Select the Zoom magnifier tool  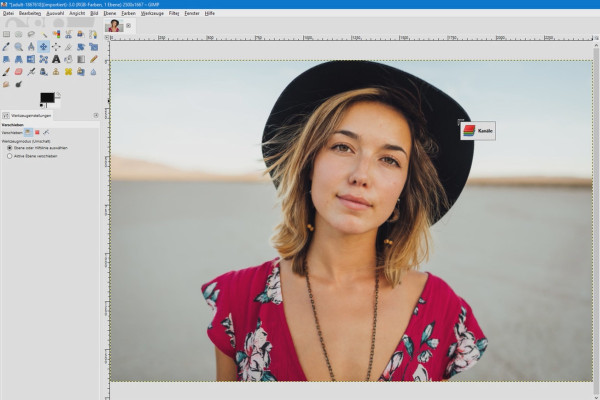pyautogui.click(x=18, y=47)
